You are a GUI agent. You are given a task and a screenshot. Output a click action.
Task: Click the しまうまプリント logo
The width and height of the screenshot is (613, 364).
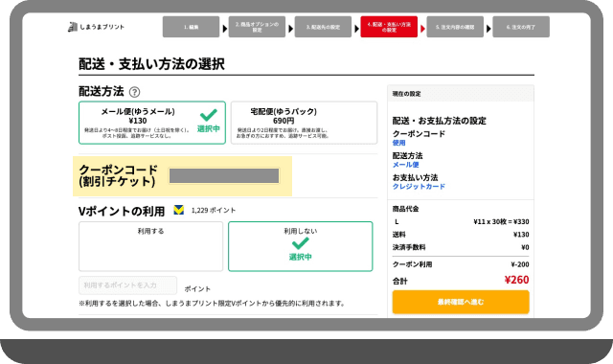click(96, 27)
